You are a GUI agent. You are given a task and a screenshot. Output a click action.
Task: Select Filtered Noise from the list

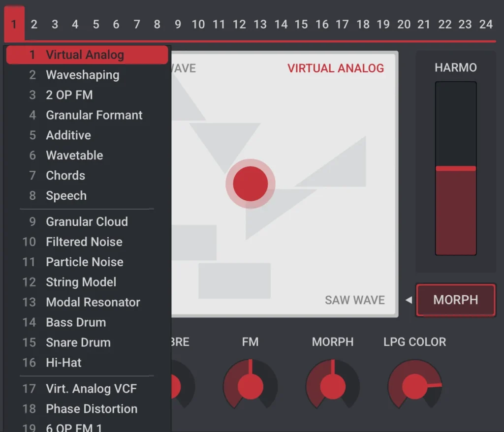tap(87, 242)
